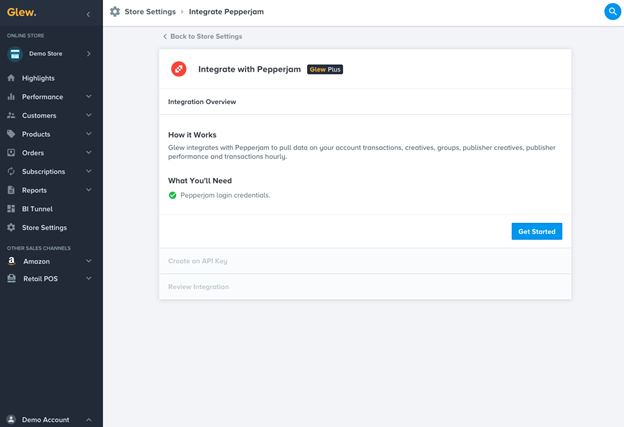Open the Create an API Key step

(365, 261)
